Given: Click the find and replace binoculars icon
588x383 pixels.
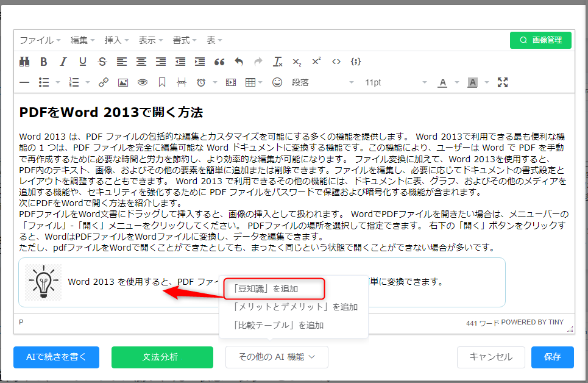Looking at the screenshot, I should point(24,62).
